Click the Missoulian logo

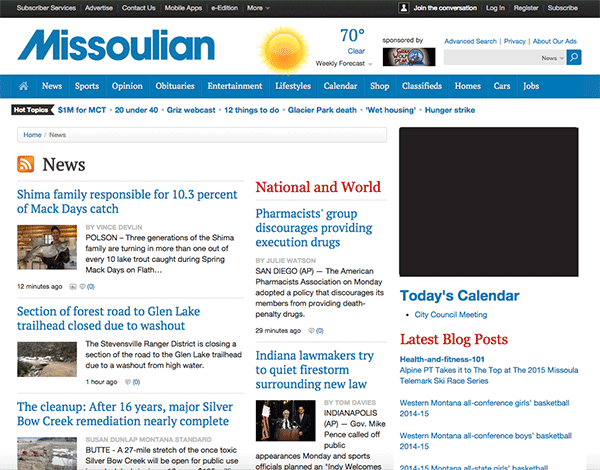[116, 45]
